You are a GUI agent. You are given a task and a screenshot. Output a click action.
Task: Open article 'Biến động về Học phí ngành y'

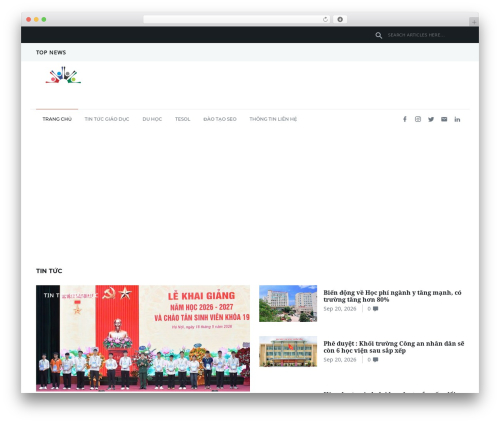pyautogui.click(x=392, y=296)
